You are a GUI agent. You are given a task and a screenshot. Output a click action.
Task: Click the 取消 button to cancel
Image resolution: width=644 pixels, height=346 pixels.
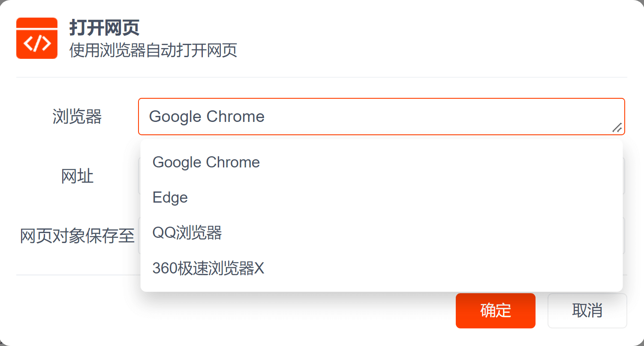click(x=587, y=310)
